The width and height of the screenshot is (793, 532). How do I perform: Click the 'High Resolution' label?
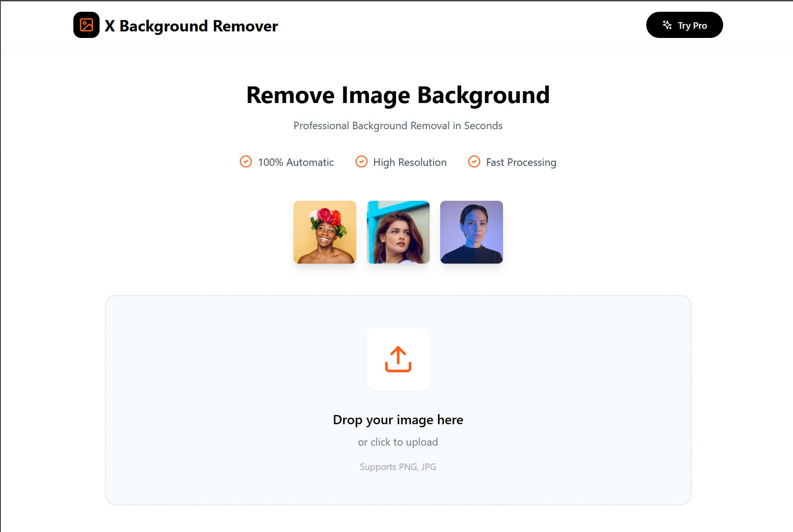click(x=410, y=162)
